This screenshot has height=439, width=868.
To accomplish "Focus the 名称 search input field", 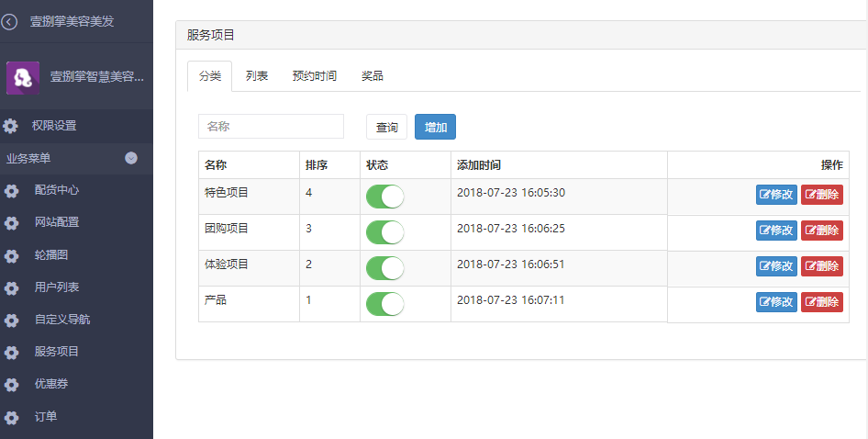I will [271, 127].
